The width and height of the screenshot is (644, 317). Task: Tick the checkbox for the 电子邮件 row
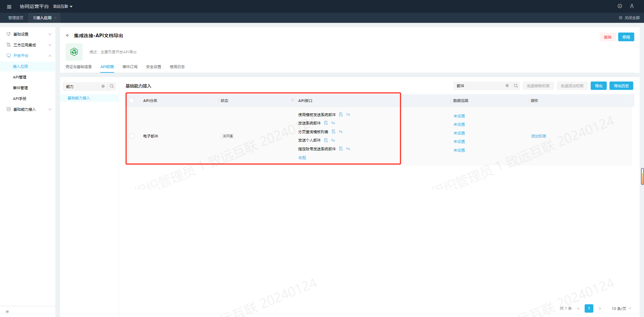pos(132,136)
